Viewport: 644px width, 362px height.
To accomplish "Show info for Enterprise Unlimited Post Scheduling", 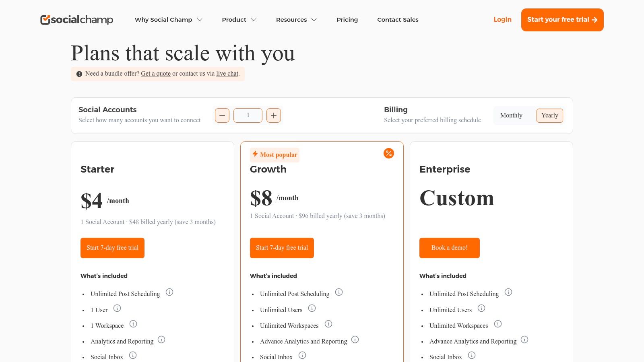I will pos(508,292).
